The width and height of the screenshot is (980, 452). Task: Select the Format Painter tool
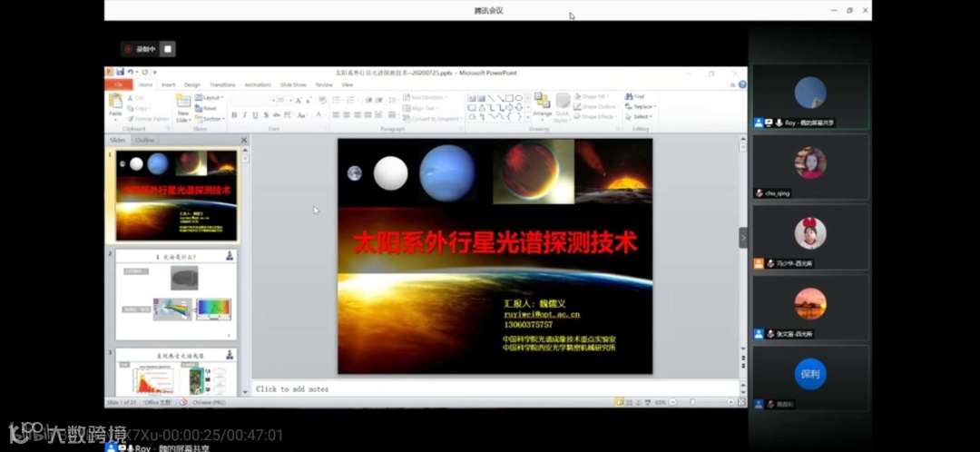(x=148, y=119)
